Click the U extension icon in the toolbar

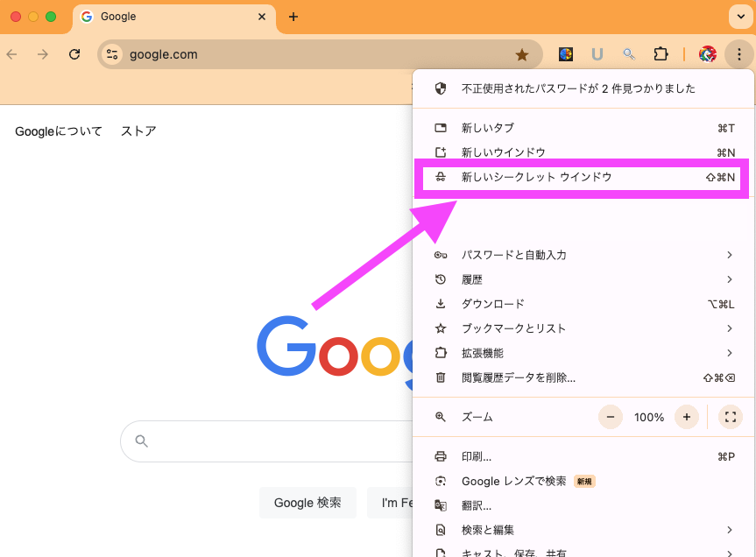point(597,54)
